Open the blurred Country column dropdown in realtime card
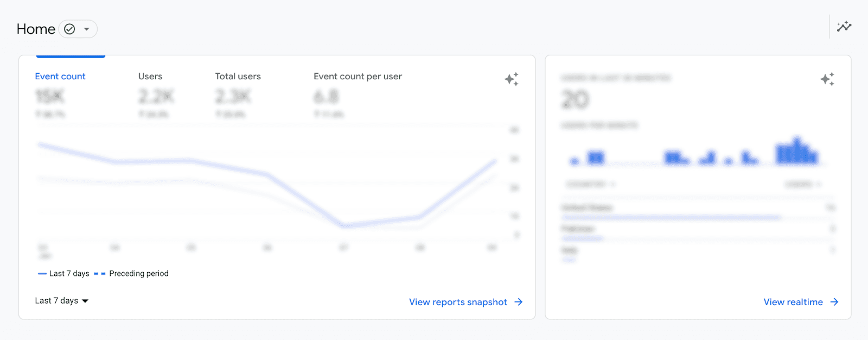Screen dimensions: 868x340 click(x=590, y=185)
